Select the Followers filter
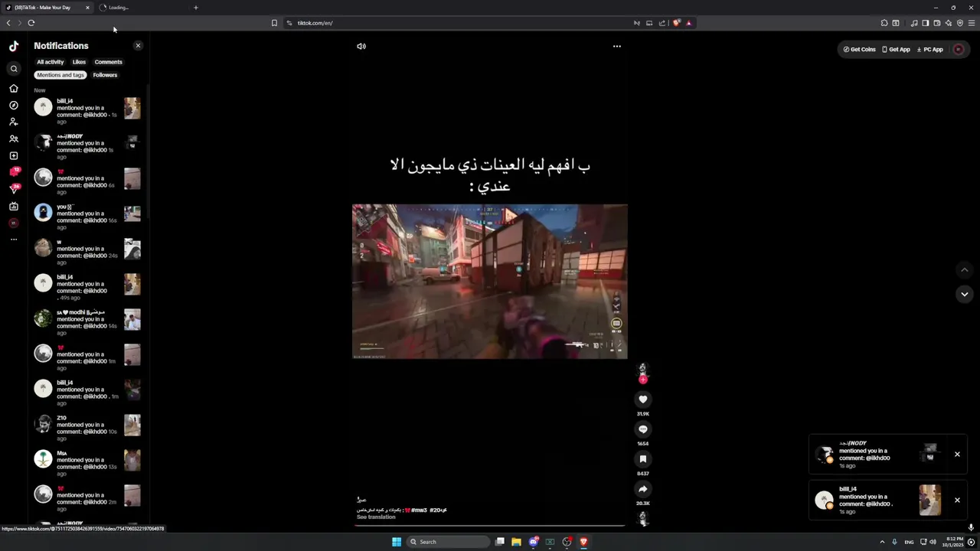 (105, 75)
